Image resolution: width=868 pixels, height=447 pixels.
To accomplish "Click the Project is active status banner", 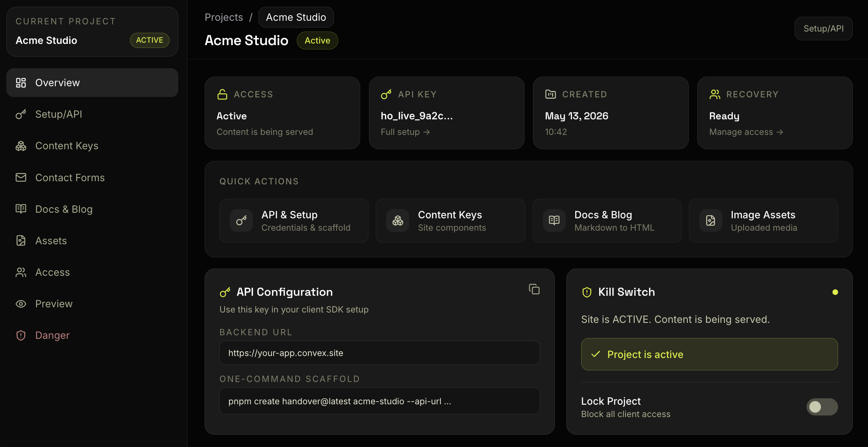I will pos(709,354).
